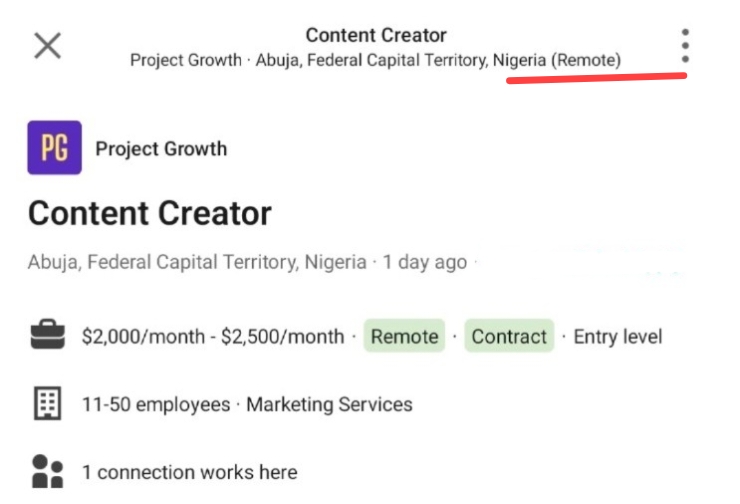
Task: Click the Entry level label
Action: pyautogui.click(x=618, y=336)
